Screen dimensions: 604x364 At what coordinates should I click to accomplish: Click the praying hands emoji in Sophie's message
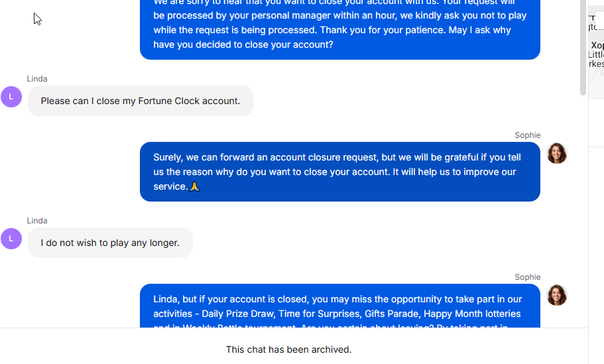tap(194, 187)
